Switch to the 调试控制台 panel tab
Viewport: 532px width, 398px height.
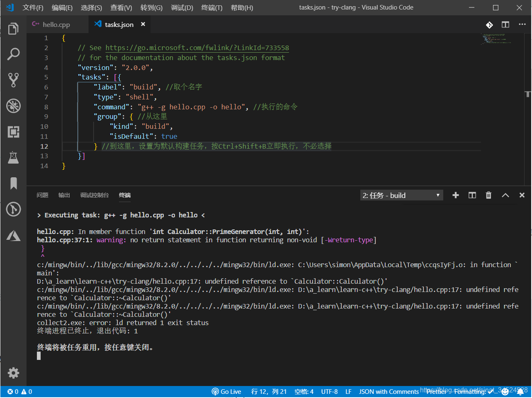pos(95,195)
